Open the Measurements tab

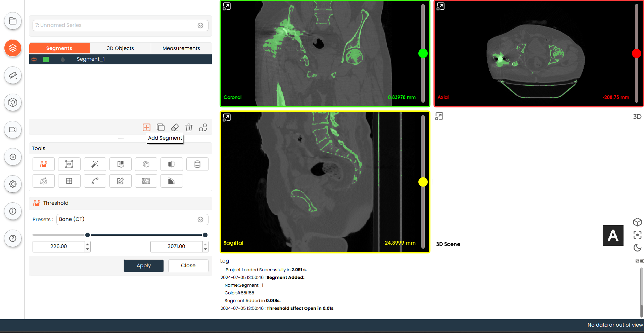coord(181,48)
